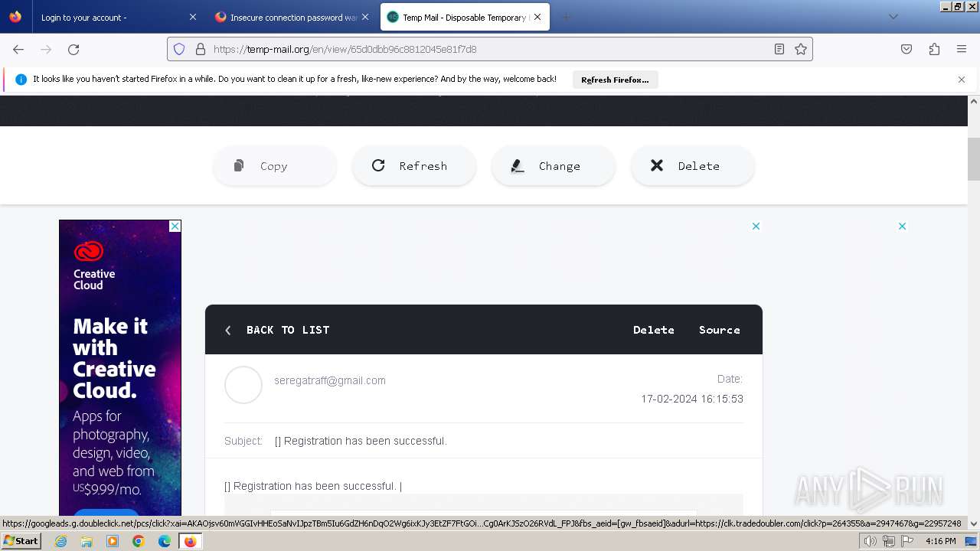980x551 pixels.
Task: Open the network tray icon
Action: (x=889, y=541)
